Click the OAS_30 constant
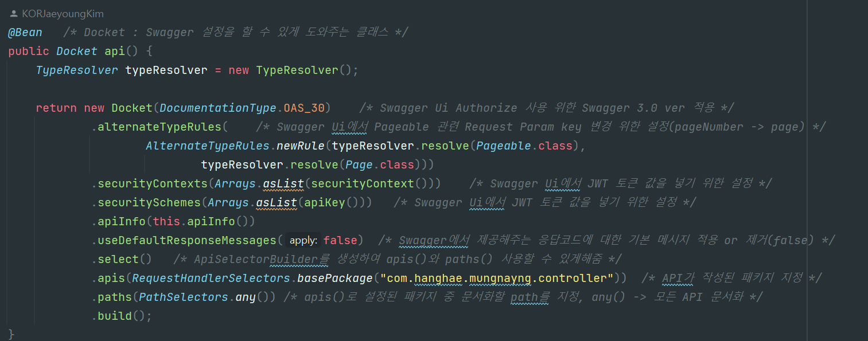The width and height of the screenshot is (868, 341). tap(305, 108)
